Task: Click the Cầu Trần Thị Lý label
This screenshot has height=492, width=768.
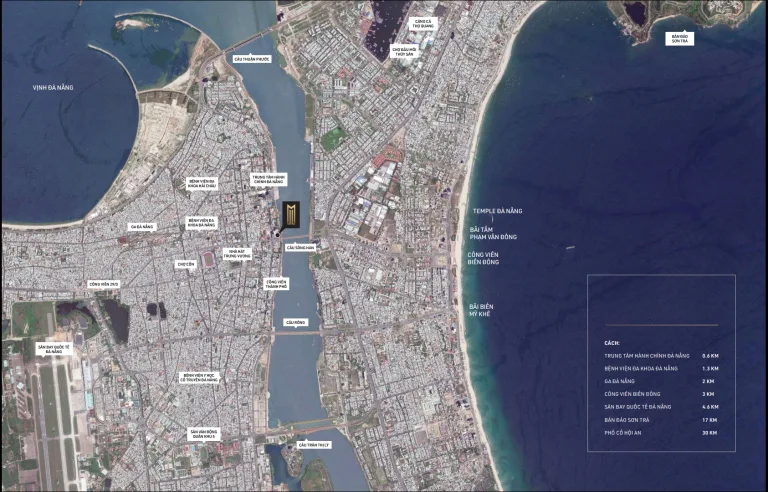Action: pos(313,444)
